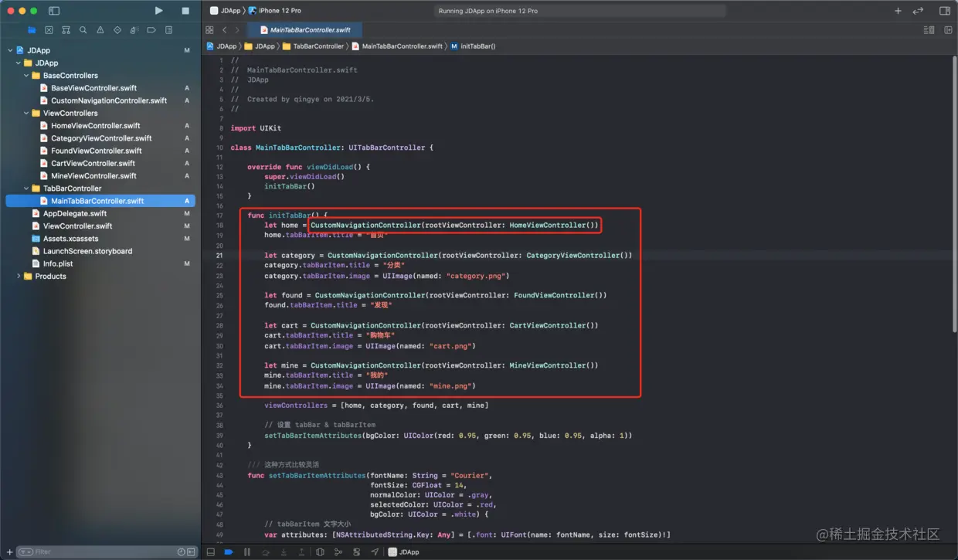
Task: Toggle the navigator sidebar panel
Action: pyautogui.click(x=54, y=11)
